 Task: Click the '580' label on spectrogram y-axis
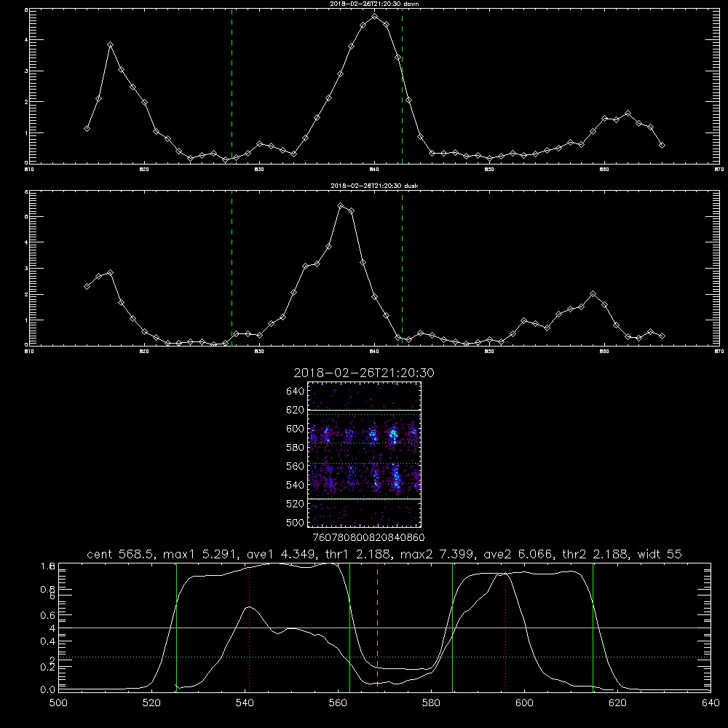coord(296,447)
